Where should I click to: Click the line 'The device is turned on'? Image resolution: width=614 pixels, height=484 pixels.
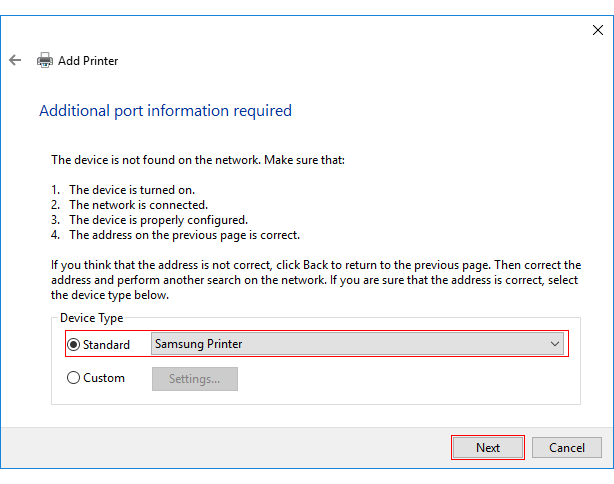(x=131, y=189)
